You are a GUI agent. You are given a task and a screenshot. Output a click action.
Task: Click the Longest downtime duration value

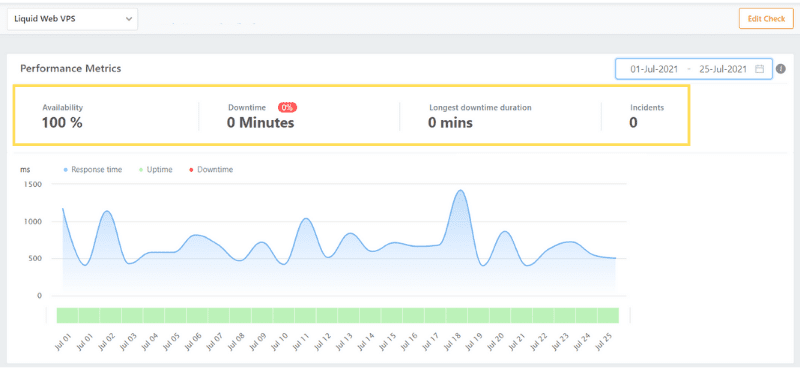coord(451,123)
